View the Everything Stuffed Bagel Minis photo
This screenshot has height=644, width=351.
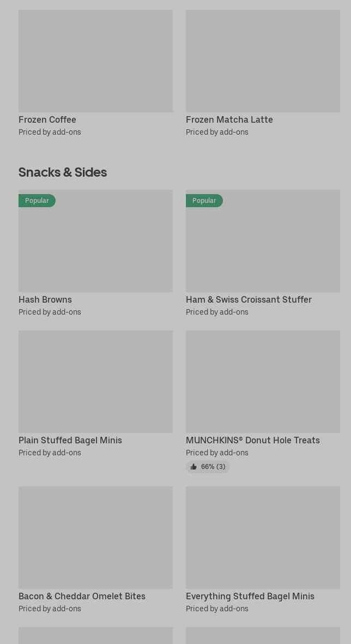[263, 537]
